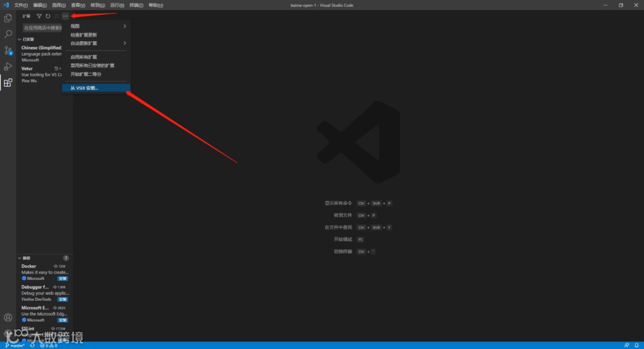
Task: Click the extension marketplace search box
Action: pyautogui.click(x=42, y=28)
